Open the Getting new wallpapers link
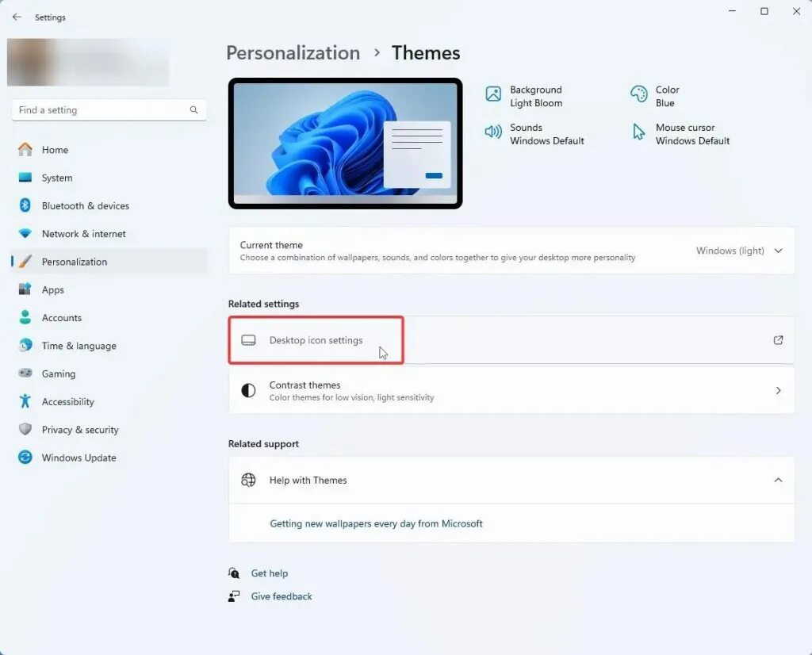This screenshot has height=655, width=812. point(376,523)
